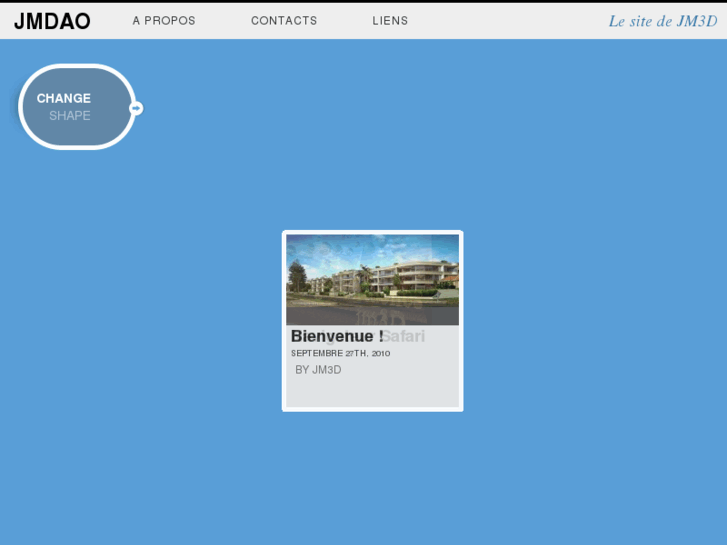
Task: Click the JMDAO site logo
Action: click(x=52, y=21)
